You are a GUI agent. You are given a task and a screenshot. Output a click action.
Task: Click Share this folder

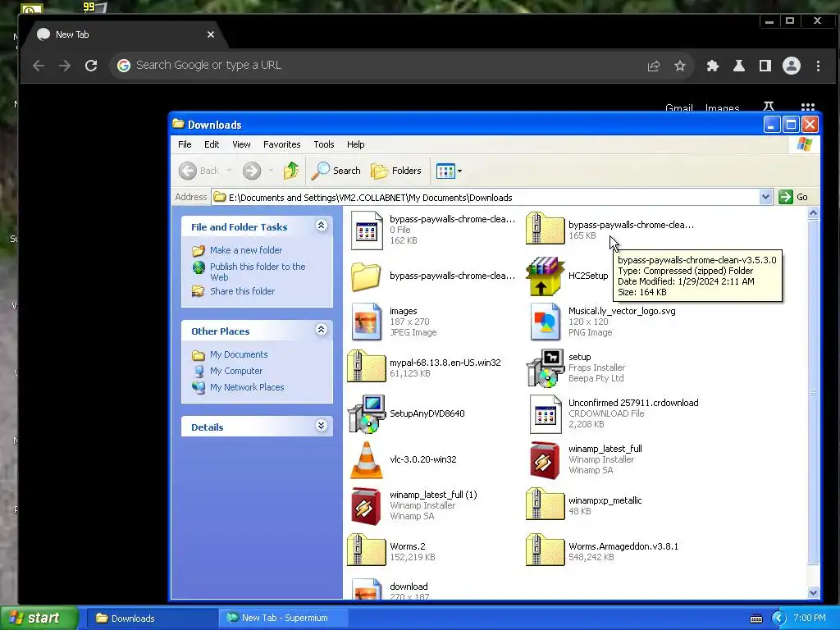coord(242,291)
